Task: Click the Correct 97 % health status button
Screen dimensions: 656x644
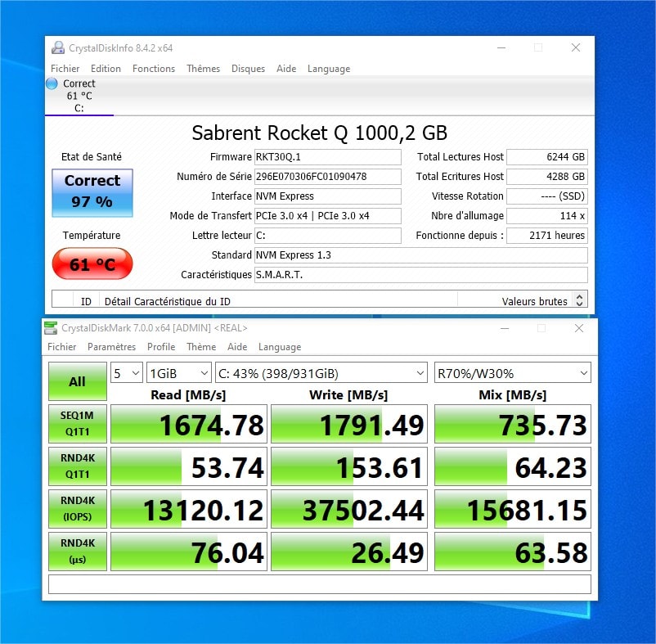Action: 92,193
